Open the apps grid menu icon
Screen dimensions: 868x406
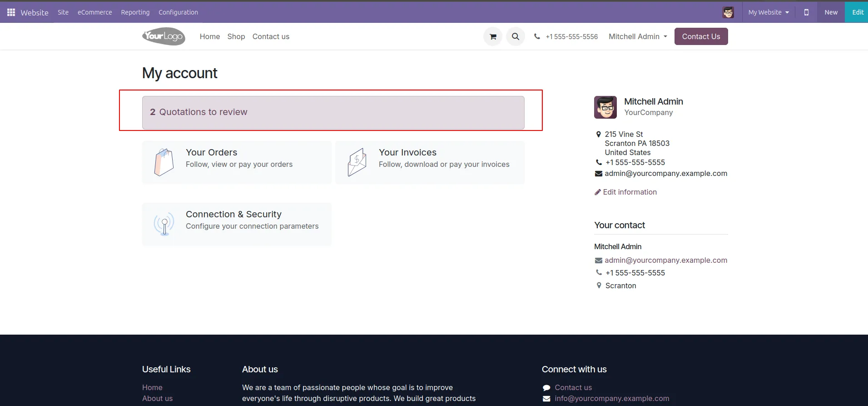(11, 12)
